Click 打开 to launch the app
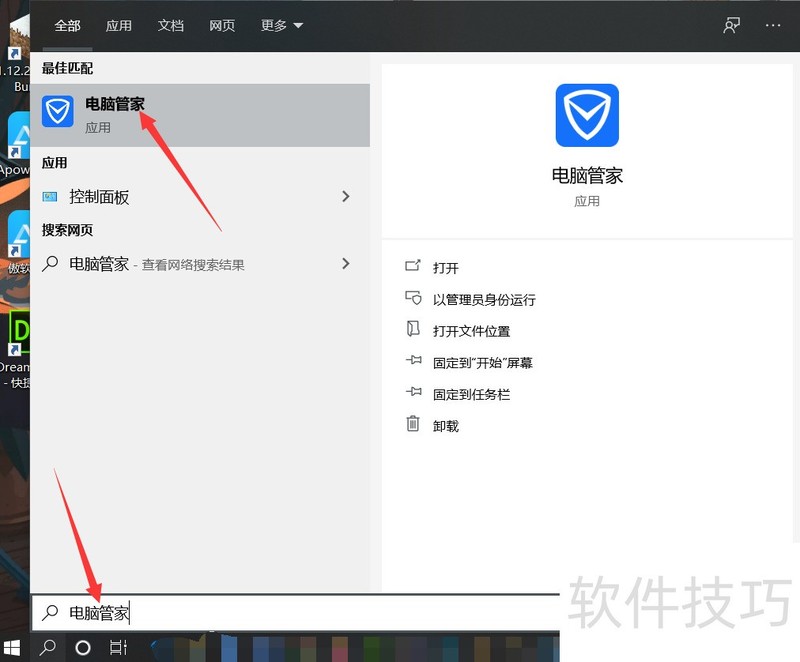The width and height of the screenshot is (800, 662). coord(445,268)
